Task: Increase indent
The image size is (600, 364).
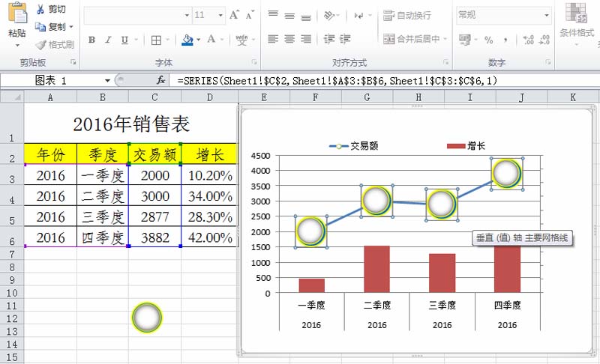Action: [345, 39]
